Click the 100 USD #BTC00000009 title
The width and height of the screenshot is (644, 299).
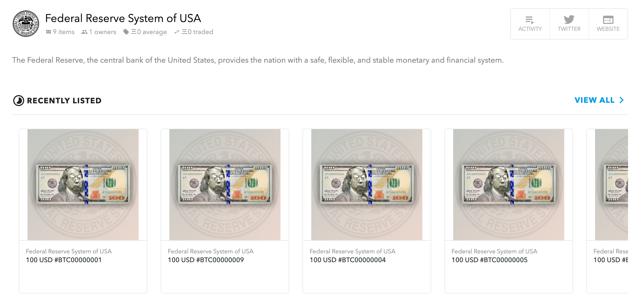(x=206, y=260)
